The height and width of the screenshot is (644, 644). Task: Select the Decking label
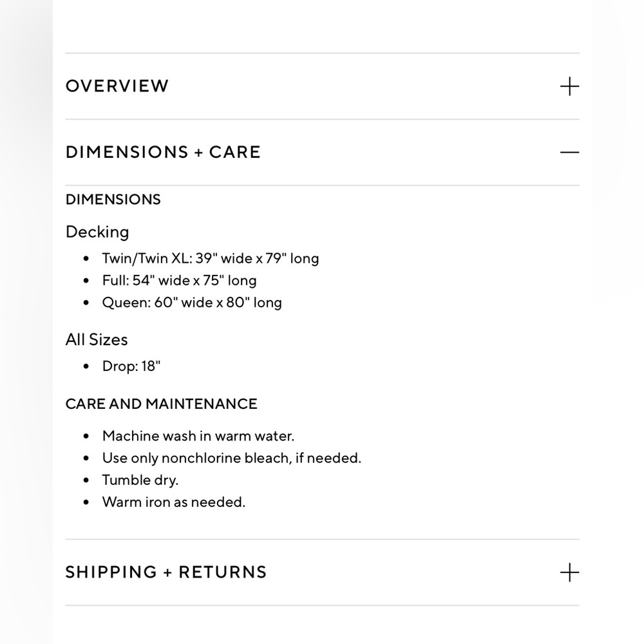pos(97,232)
